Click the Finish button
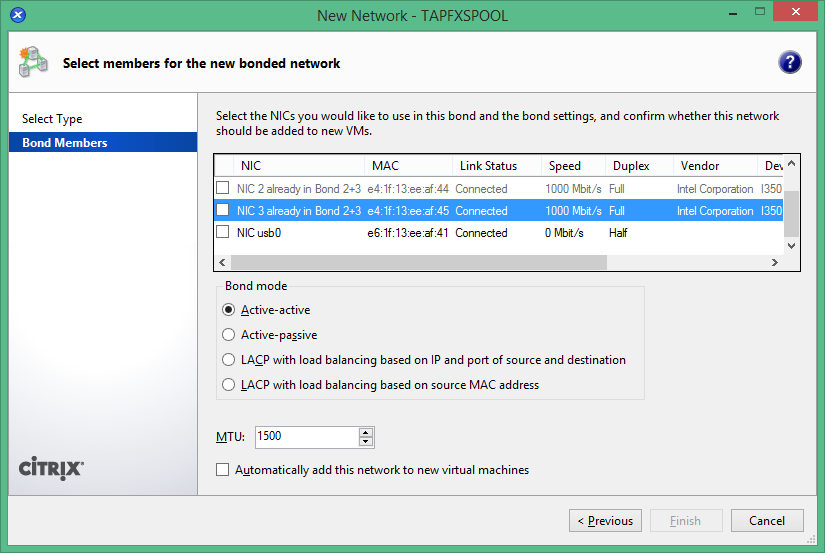Image resolution: width=825 pixels, height=553 pixels. [x=686, y=521]
